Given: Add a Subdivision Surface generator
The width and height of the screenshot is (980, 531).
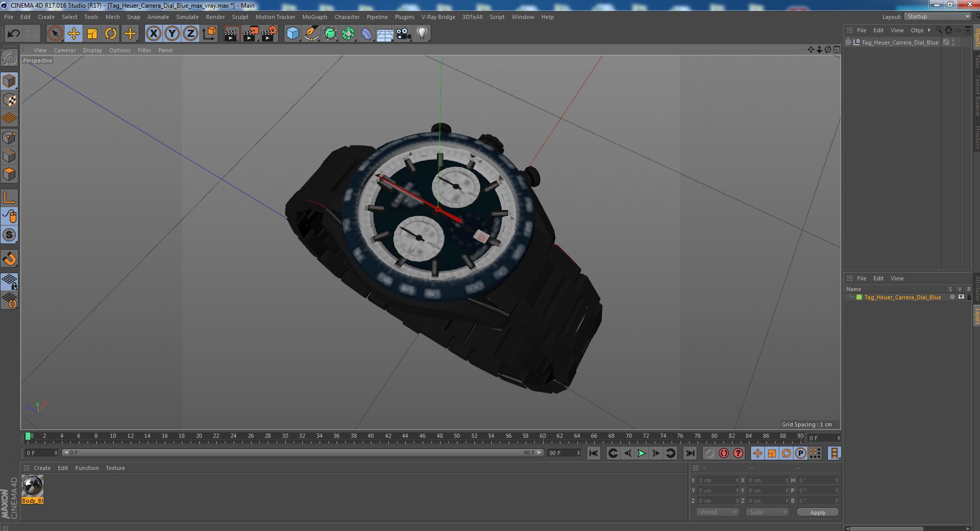Looking at the screenshot, I should point(330,34).
